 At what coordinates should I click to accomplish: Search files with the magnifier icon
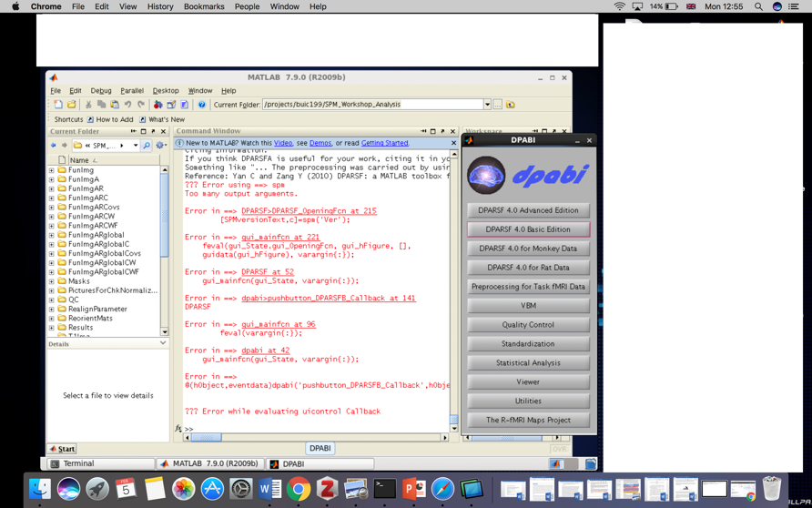(x=147, y=146)
